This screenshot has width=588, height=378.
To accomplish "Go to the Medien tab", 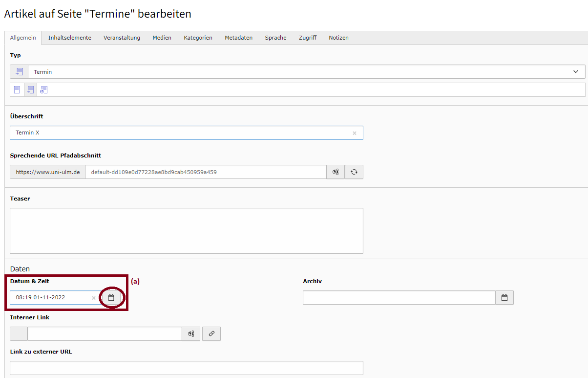I will pos(162,38).
